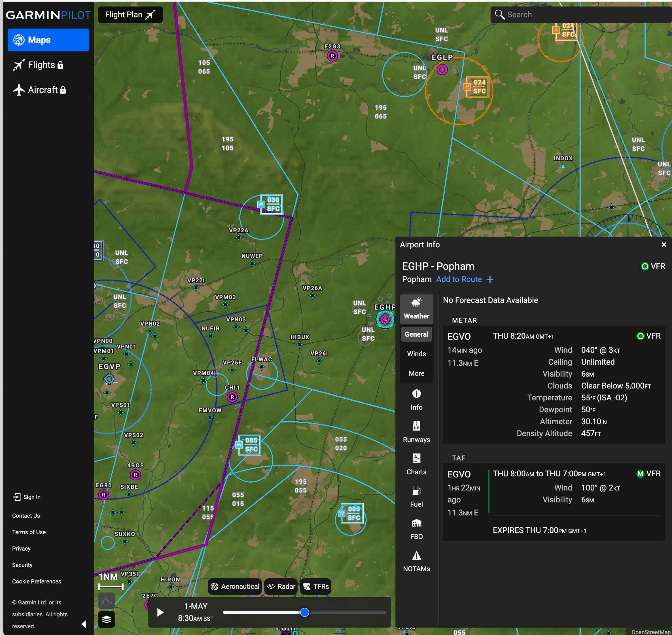Select the EGHP airport symbol on map
672x635 pixels.
[x=385, y=319]
